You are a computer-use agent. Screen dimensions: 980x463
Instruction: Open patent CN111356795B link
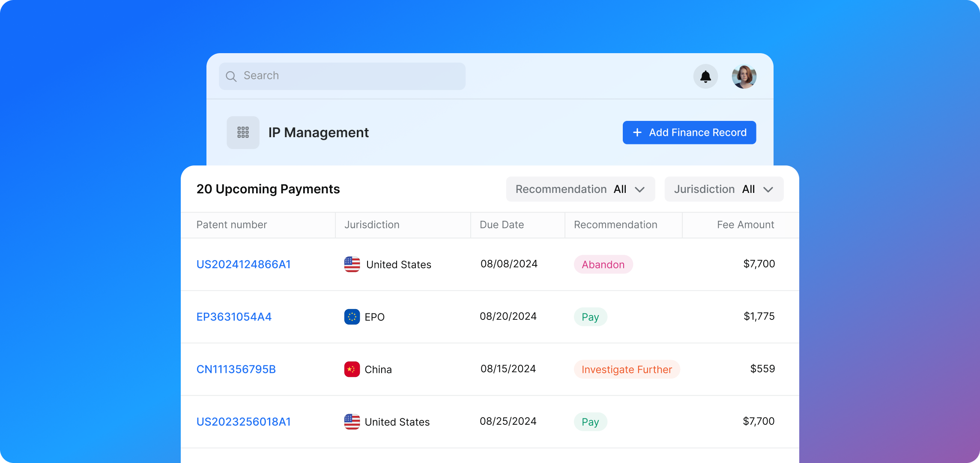(236, 370)
